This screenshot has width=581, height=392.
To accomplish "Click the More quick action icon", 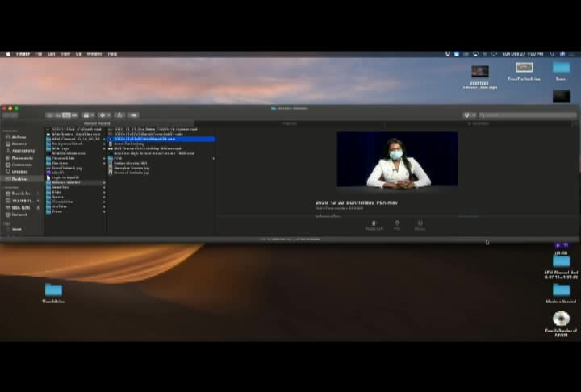I will pyautogui.click(x=420, y=225).
